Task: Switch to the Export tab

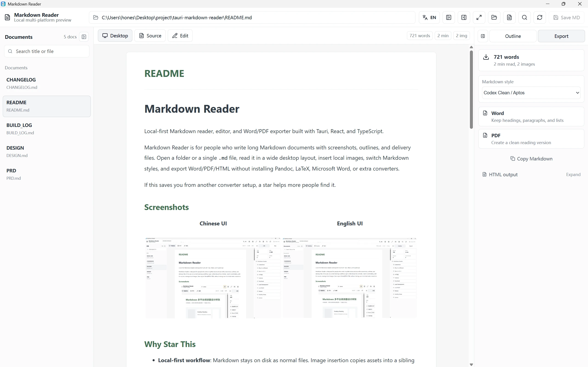Action: pos(561,36)
